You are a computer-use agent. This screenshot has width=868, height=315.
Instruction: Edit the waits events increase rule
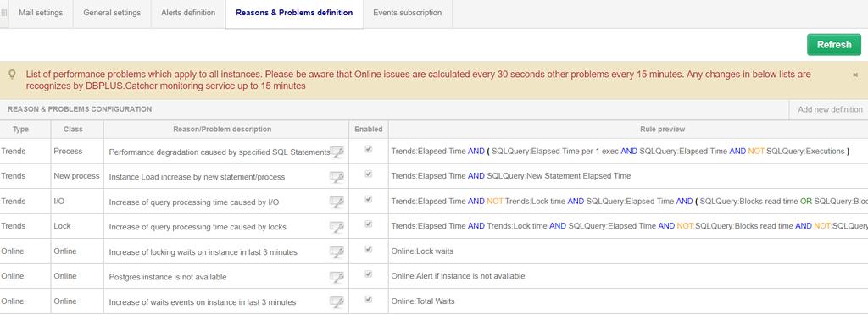coord(337,301)
